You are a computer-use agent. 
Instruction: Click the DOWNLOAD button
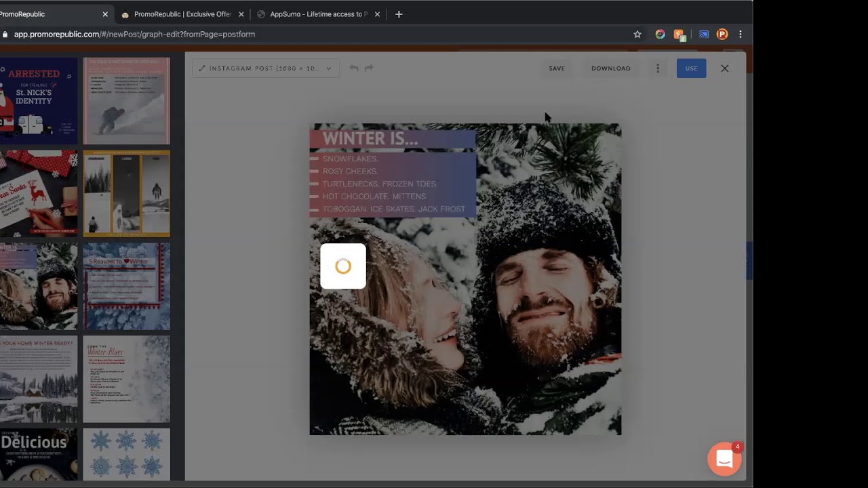(x=611, y=68)
